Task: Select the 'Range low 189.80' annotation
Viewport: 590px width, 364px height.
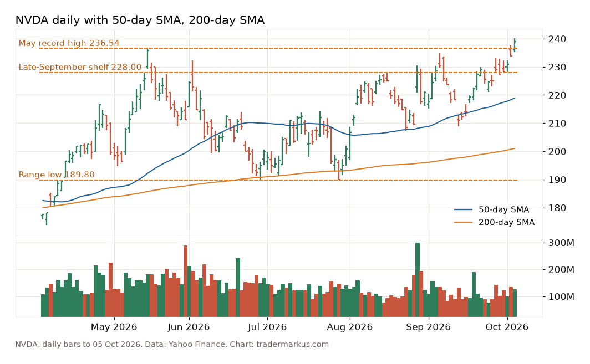Action: 57,175
